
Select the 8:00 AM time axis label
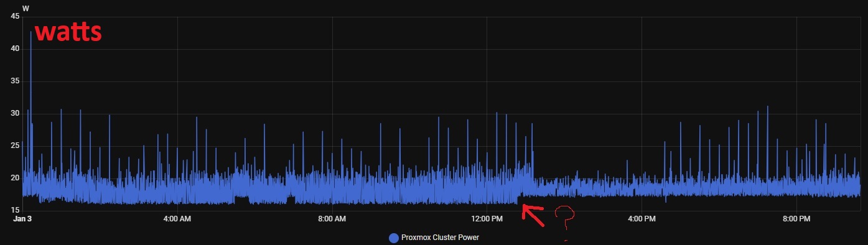coord(332,219)
